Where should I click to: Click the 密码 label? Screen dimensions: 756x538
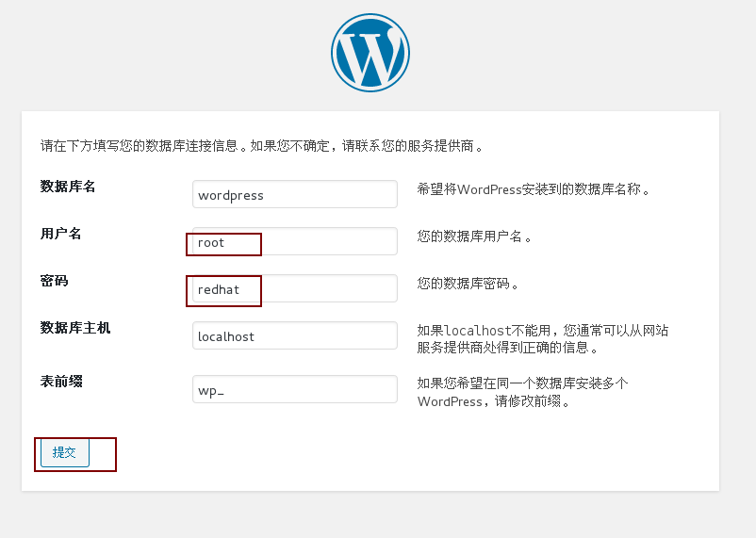point(54,281)
